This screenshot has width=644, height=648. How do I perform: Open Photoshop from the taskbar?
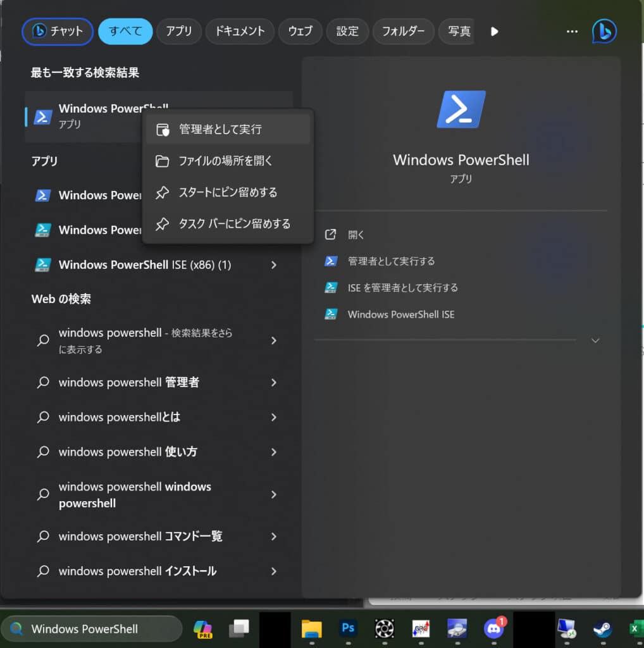point(348,628)
